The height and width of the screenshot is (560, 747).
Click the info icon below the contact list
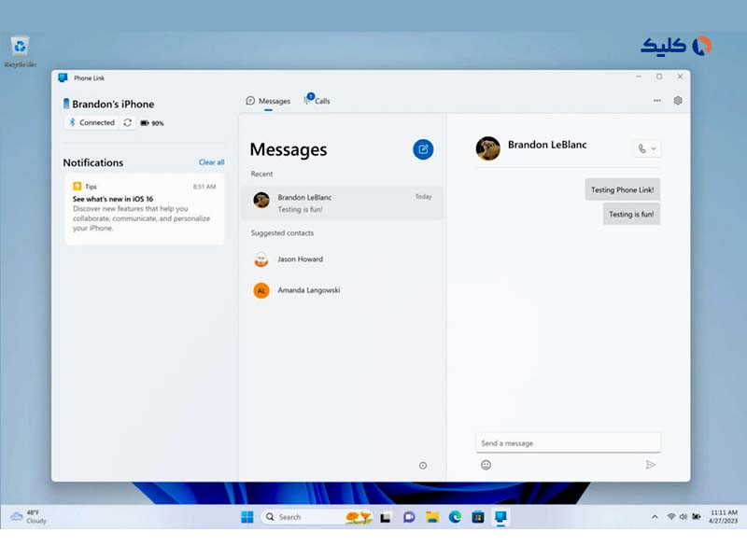point(423,466)
